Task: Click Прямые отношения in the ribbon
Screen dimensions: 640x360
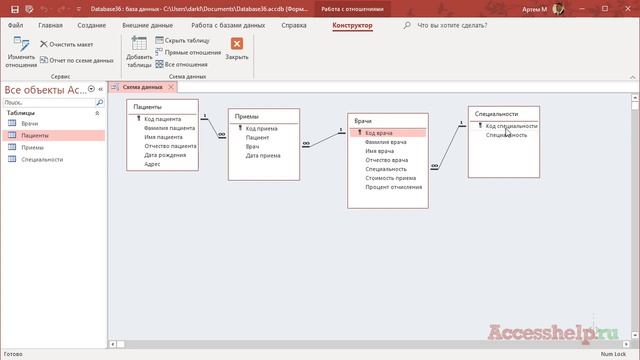Action: (188, 52)
